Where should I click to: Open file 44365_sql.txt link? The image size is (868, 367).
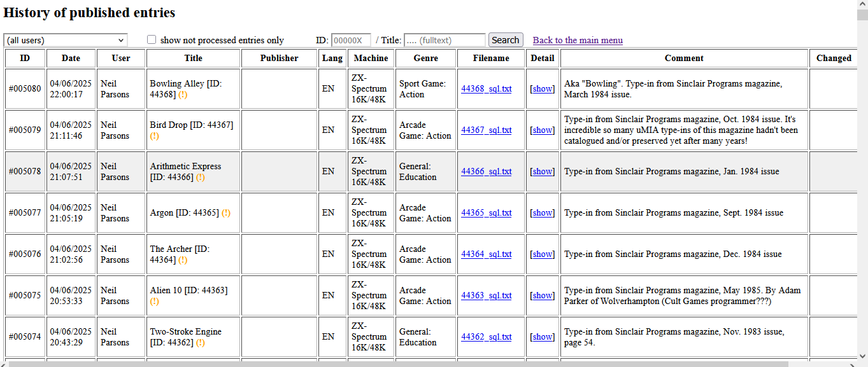coord(487,212)
